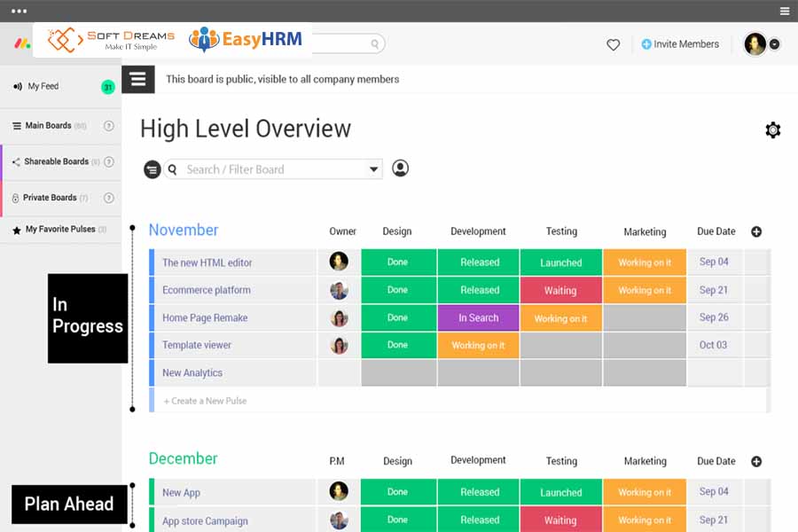
Task: Open New Analytics pulse
Action: point(192,372)
